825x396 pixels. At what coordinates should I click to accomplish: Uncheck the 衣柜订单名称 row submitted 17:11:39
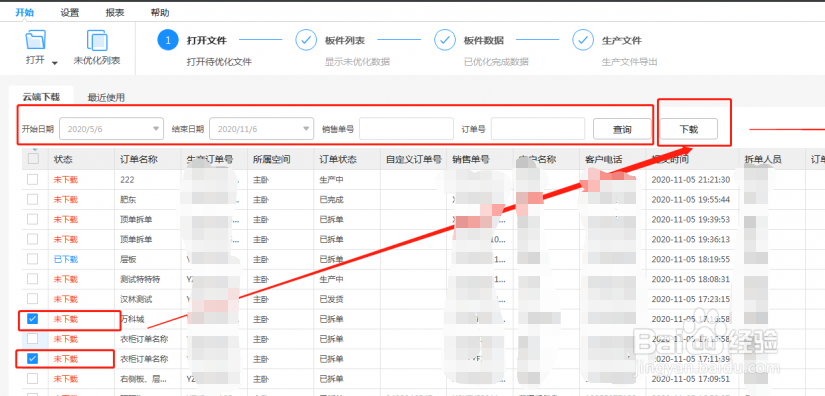pyautogui.click(x=33, y=359)
